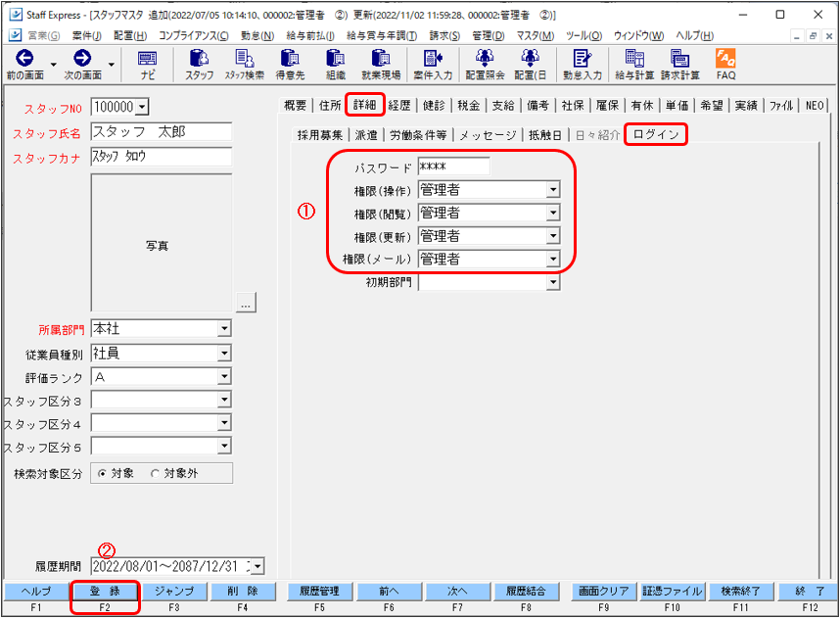This screenshot has width=840, height=619.
Task: Expand the 次の画面 history dropdown arrow
Action: (x=112, y=65)
